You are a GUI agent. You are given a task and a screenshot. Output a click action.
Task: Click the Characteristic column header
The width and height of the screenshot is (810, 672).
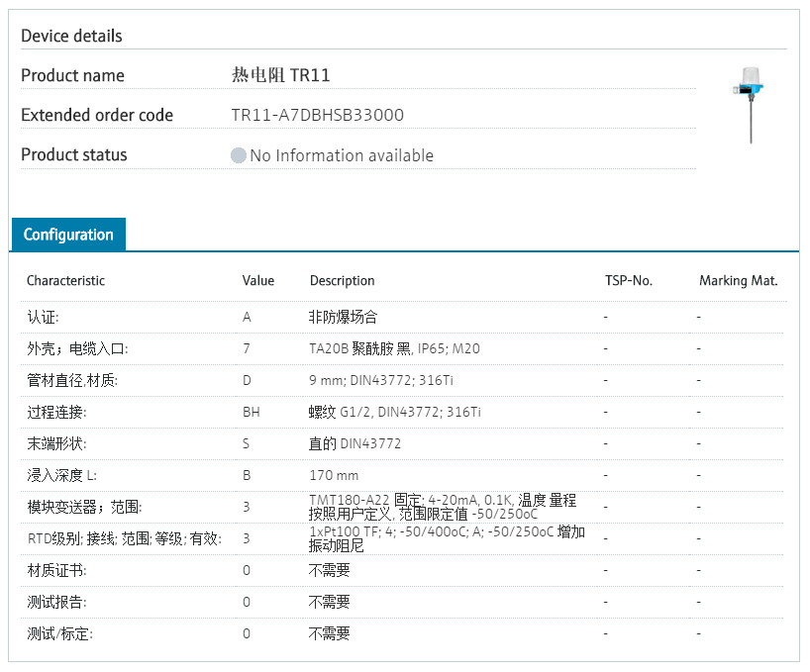pyautogui.click(x=65, y=281)
